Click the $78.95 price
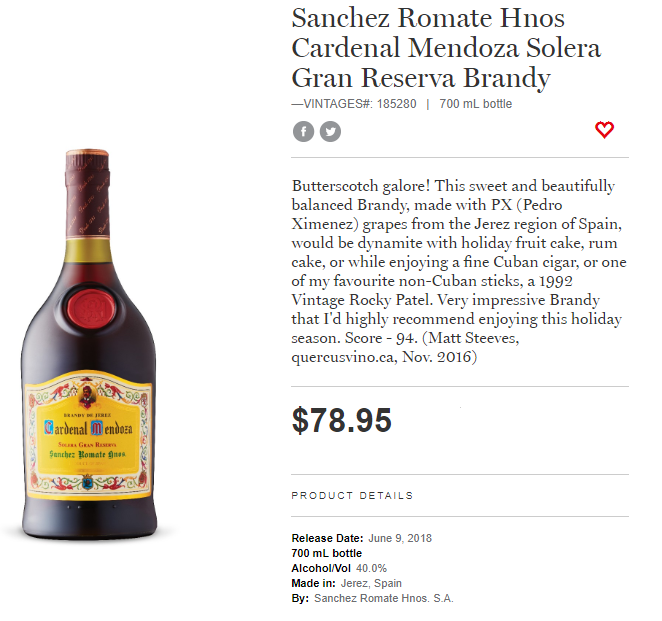This screenshot has width=662, height=621. [x=342, y=421]
